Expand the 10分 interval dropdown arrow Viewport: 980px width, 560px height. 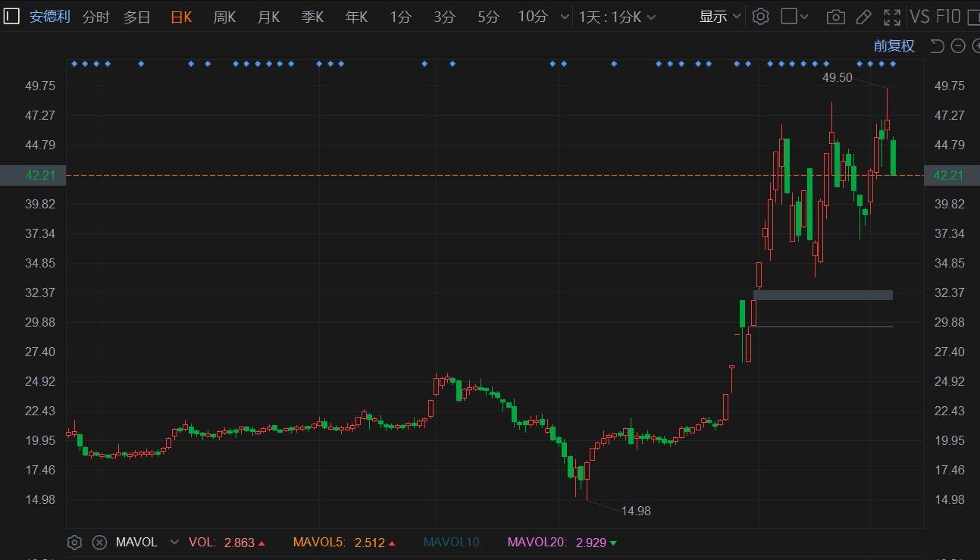click(564, 17)
